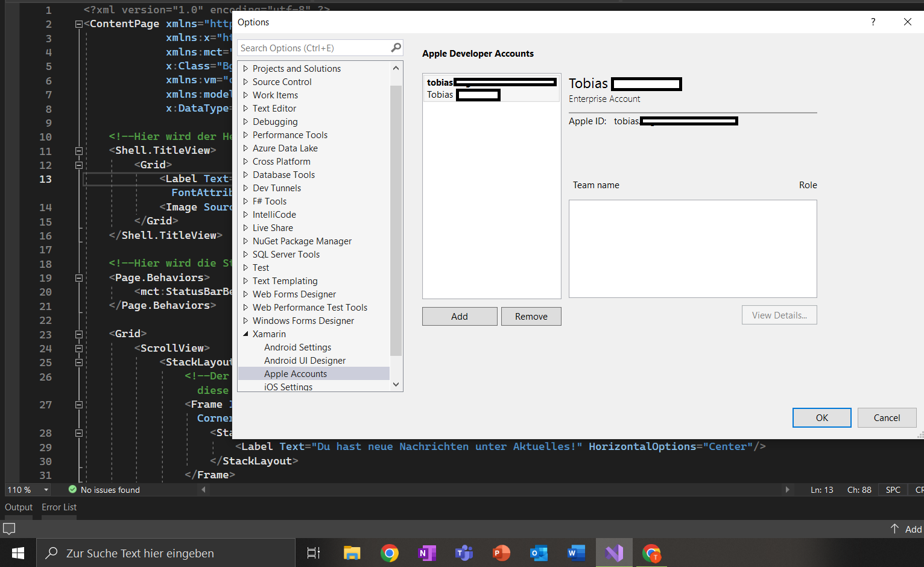Expand the Debugging node

pyautogui.click(x=245, y=121)
